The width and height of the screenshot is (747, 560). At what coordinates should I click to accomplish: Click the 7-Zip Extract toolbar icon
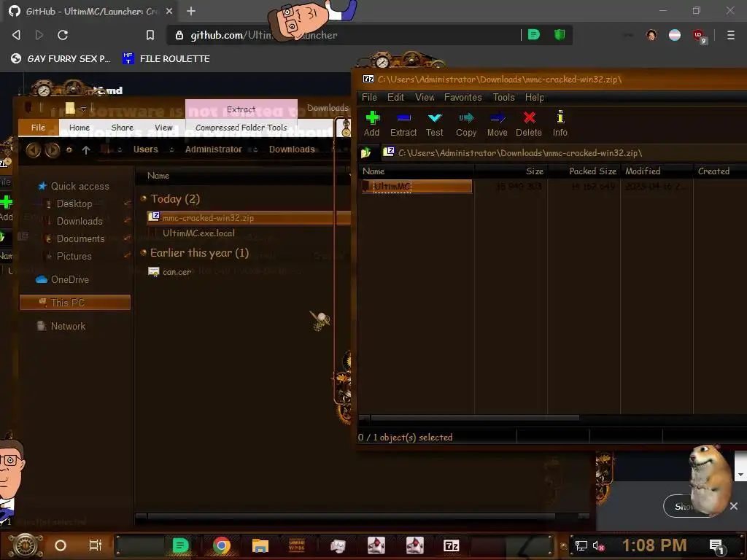coord(403,117)
